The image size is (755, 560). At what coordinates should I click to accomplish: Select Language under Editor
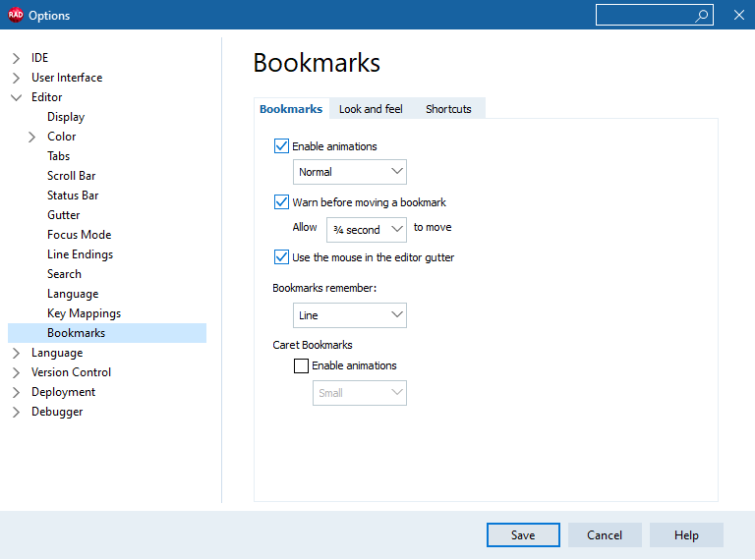73,294
